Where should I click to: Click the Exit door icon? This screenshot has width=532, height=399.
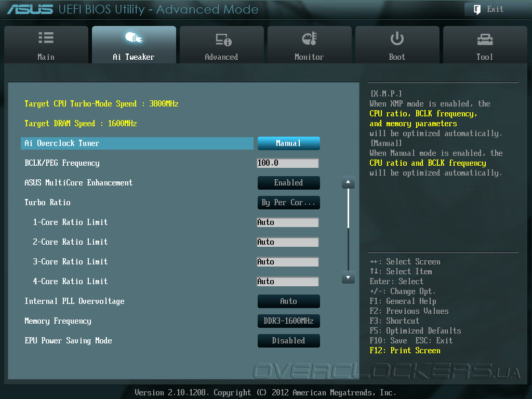[x=477, y=9]
